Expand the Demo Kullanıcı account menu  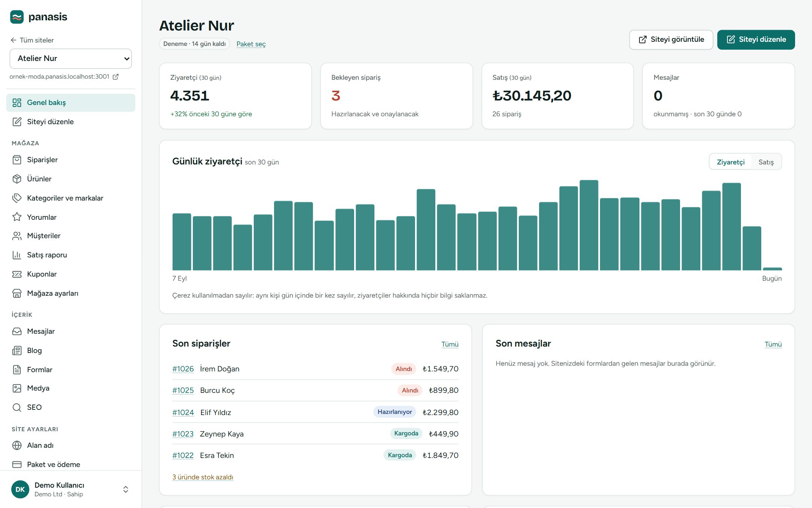[x=71, y=489]
